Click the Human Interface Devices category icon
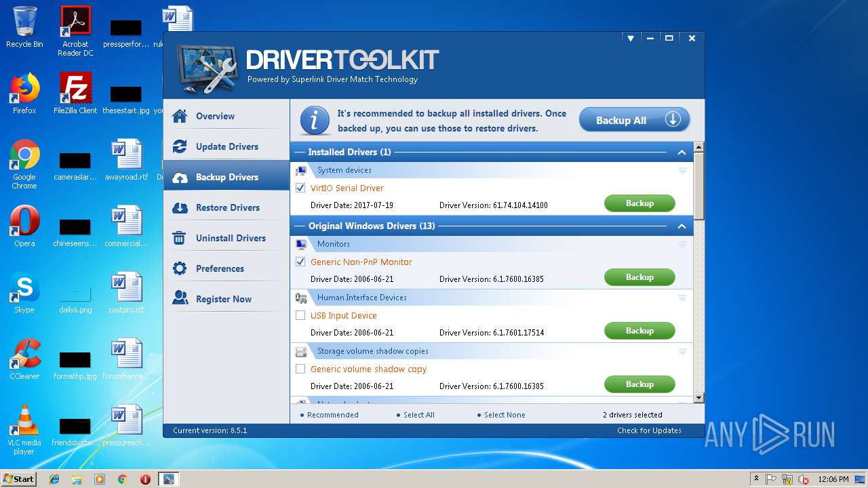Screen dimensions: 868x488 (301, 298)
